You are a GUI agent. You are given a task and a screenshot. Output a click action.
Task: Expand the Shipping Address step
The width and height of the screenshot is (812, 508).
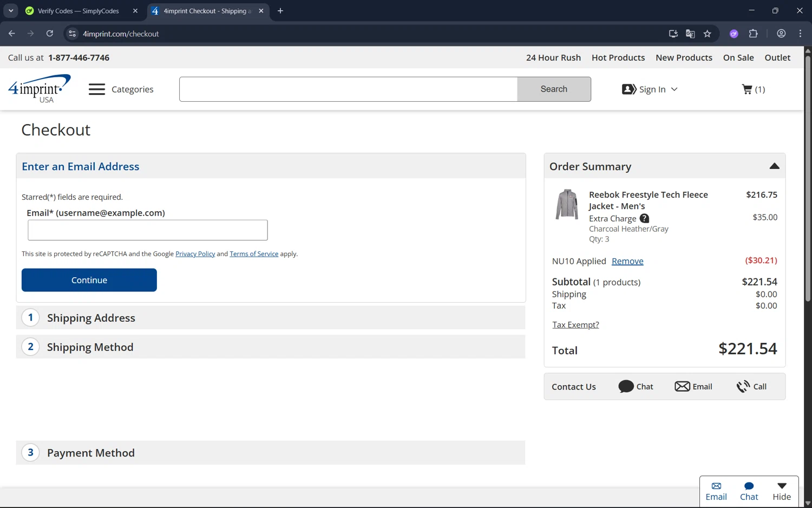271,318
